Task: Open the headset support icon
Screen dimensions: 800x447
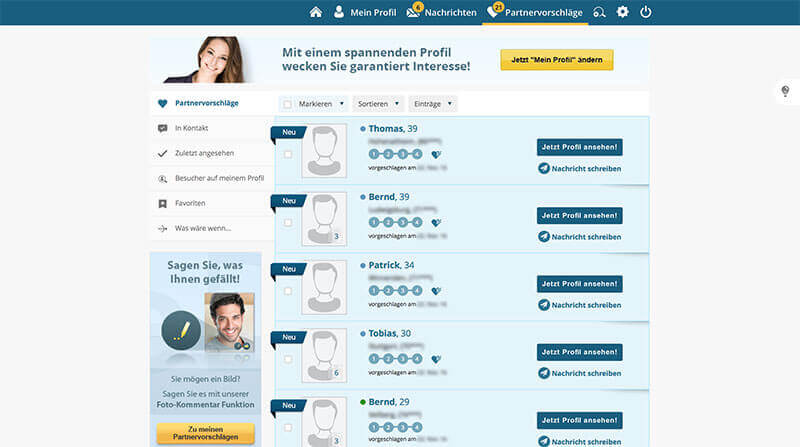Action: click(599, 12)
